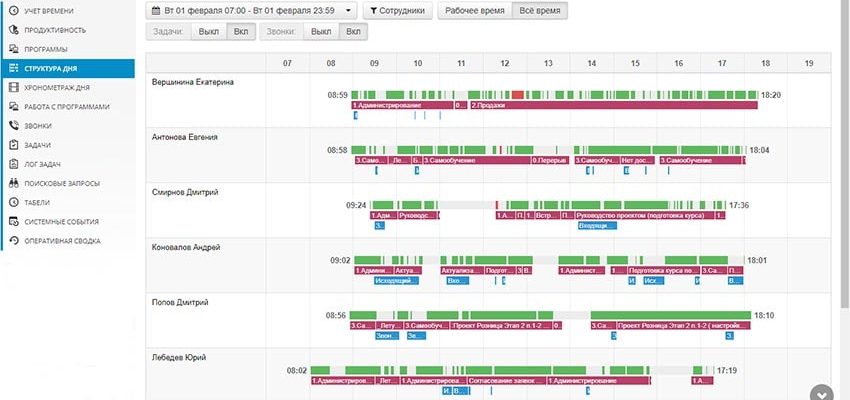850x400 pixels.
Task: Switch to Рабочее время view
Action: 474,11
